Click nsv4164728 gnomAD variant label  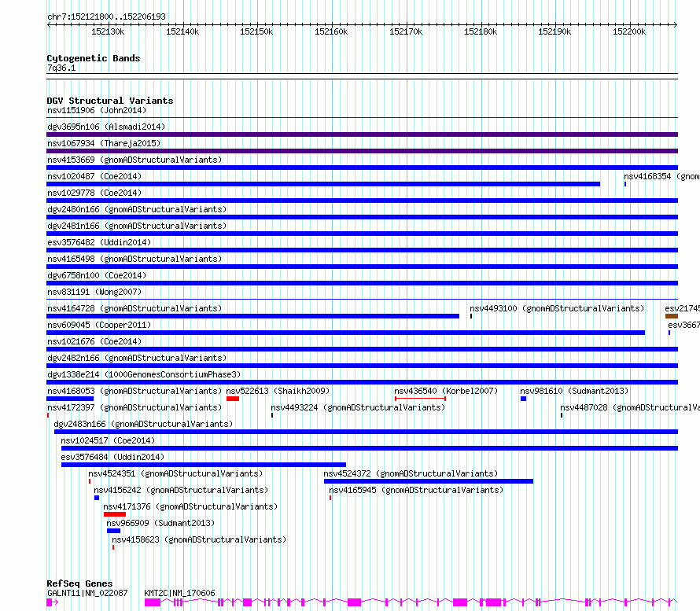pyautogui.click(x=134, y=308)
